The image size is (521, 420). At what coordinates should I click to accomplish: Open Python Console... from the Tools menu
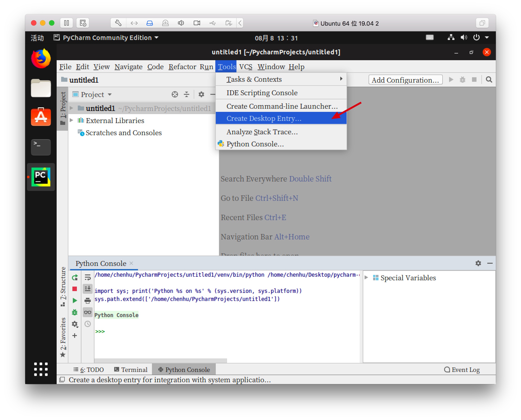click(x=281, y=144)
